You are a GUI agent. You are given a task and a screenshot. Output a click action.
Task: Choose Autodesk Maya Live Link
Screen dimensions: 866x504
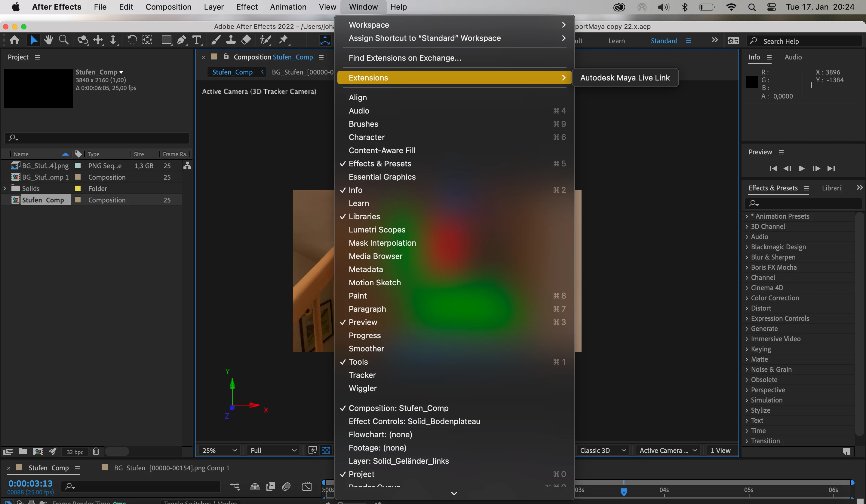pos(625,77)
